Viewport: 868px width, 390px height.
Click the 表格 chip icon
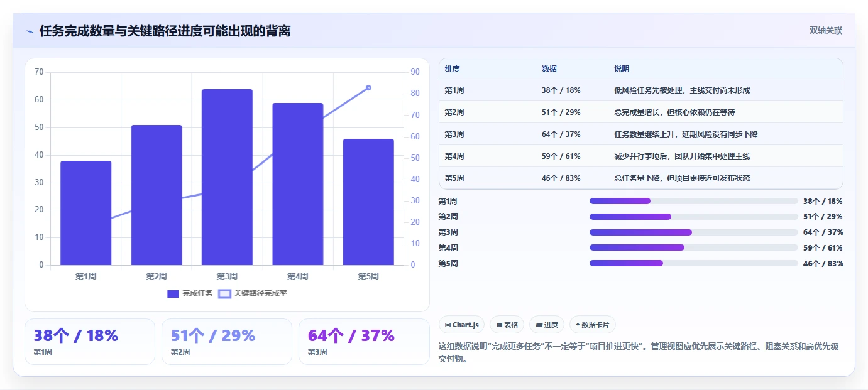point(499,325)
